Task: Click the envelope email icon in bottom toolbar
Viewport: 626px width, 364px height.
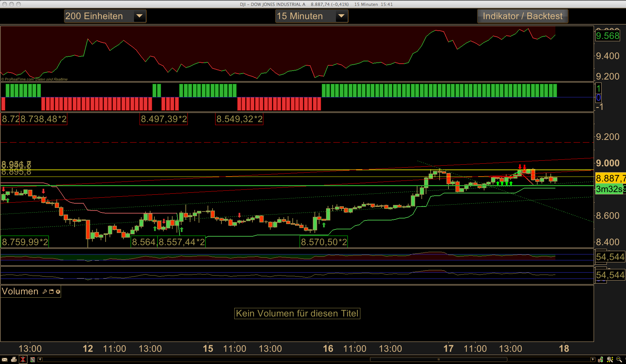Action: (x=5, y=359)
